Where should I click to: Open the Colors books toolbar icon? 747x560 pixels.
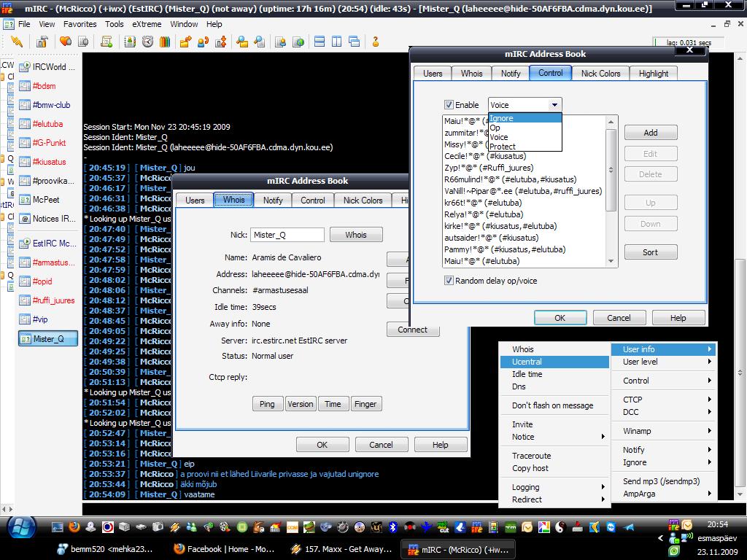(165, 42)
